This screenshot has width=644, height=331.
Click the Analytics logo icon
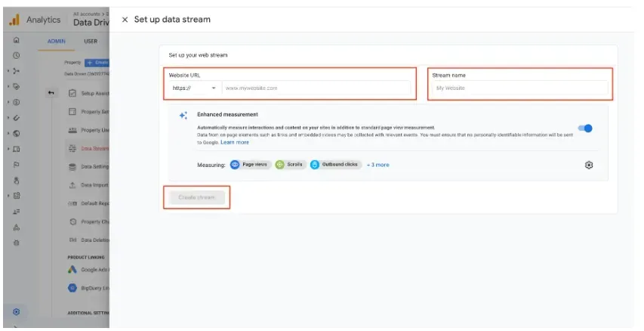pos(14,20)
